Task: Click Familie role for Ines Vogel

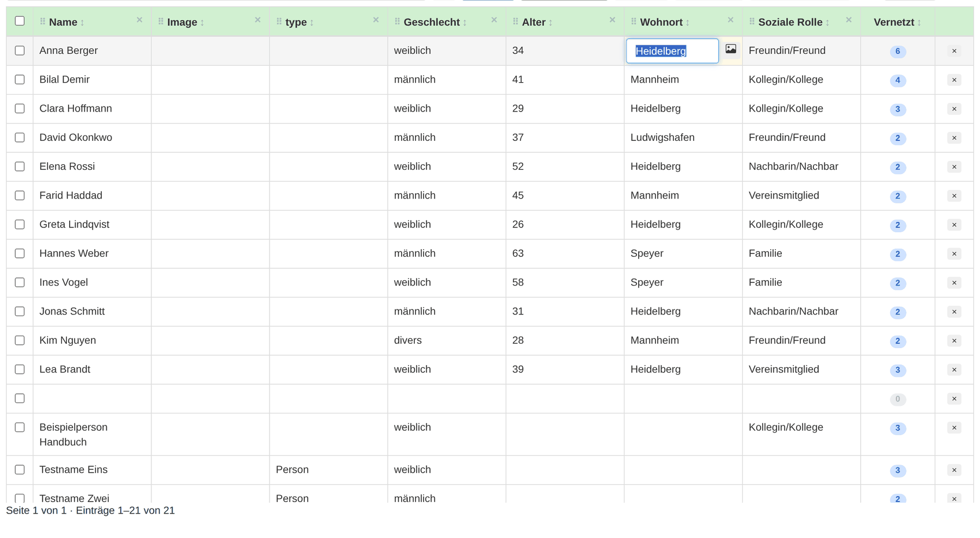Action: [801, 283]
